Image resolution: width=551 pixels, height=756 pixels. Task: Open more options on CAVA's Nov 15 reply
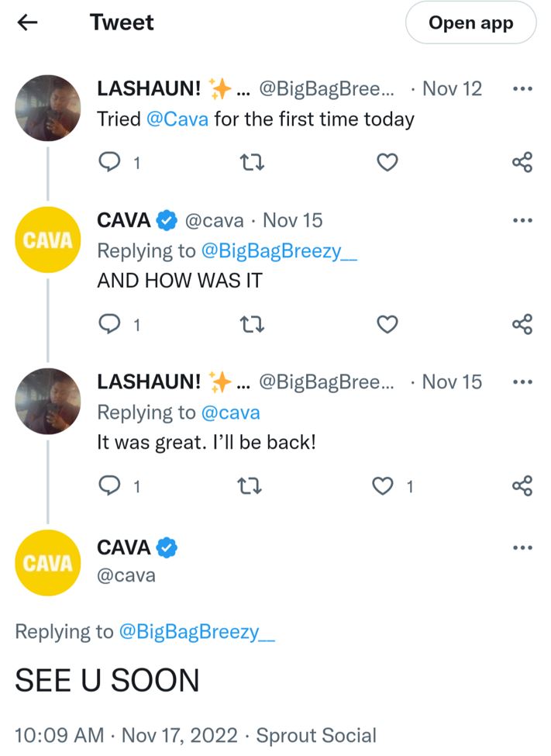(x=523, y=220)
